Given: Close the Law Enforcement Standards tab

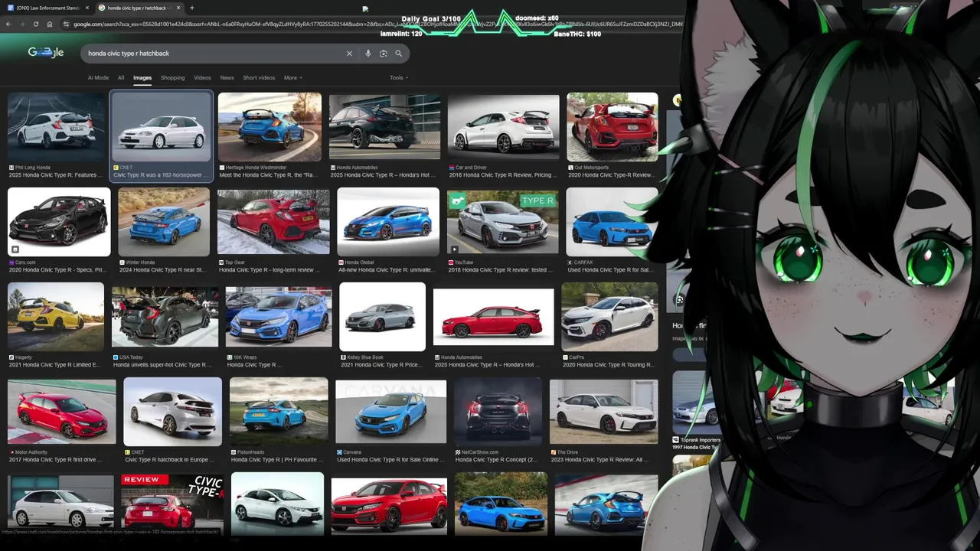Looking at the screenshot, I should coord(86,8).
